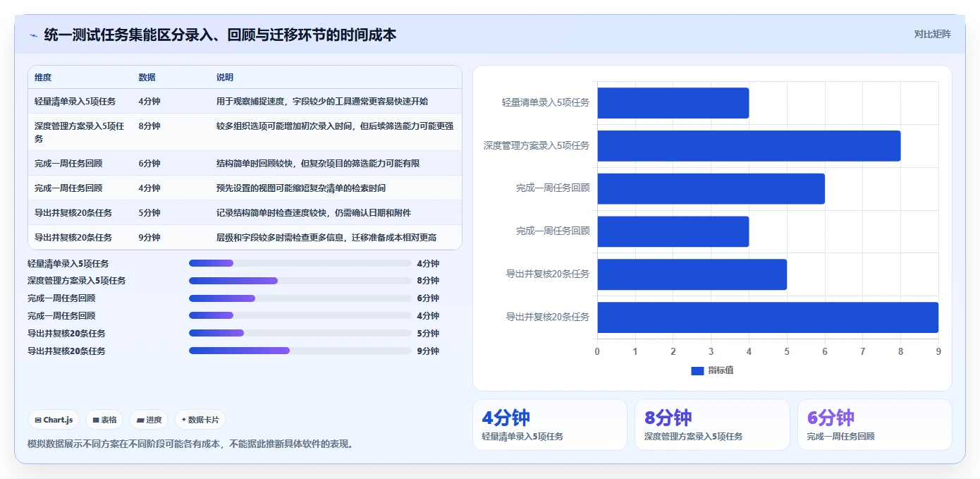This screenshot has height=479, width=980.
Task: Click the x-axis tick label 7
Action: point(863,351)
